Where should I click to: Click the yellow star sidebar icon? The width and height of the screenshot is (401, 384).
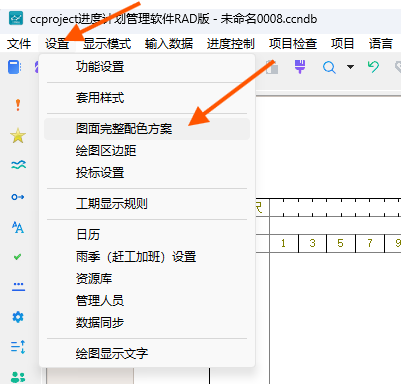click(18, 136)
